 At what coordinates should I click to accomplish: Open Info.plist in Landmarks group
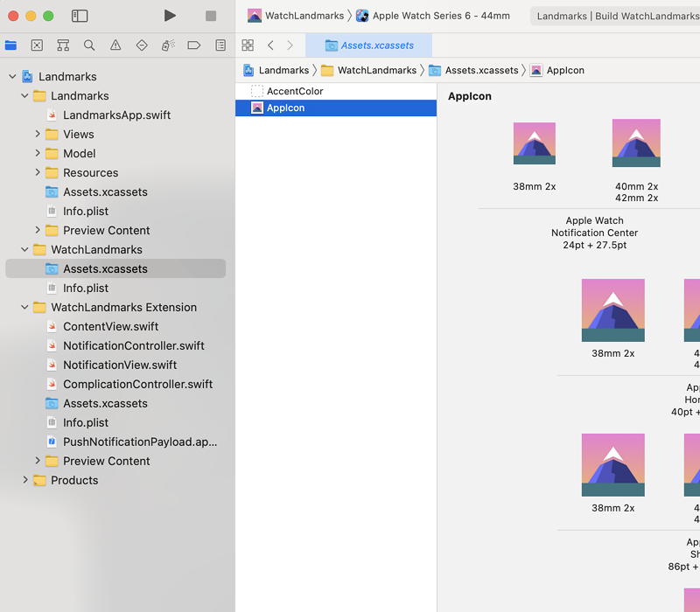click(115, 211)
